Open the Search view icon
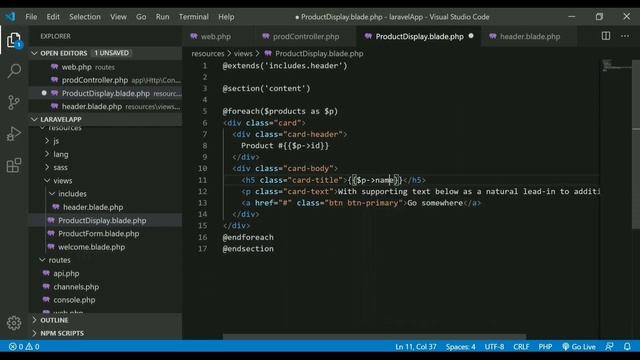The width and height of the screenshot is (640, 360). pos(14,71)
